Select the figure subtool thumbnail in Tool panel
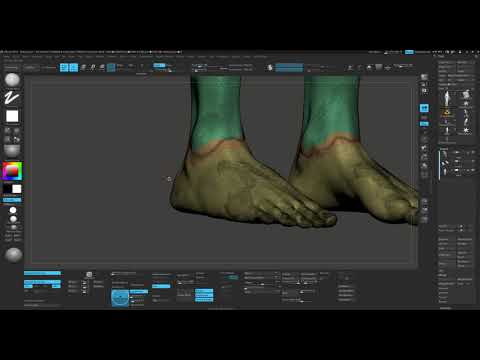 (x=447, y=98)
